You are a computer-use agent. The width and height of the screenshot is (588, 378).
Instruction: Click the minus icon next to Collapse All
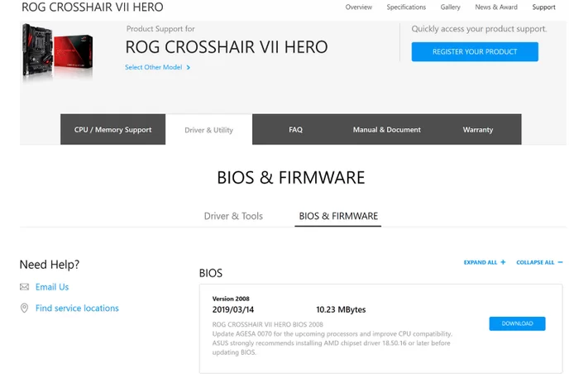[x=560, y=262]
